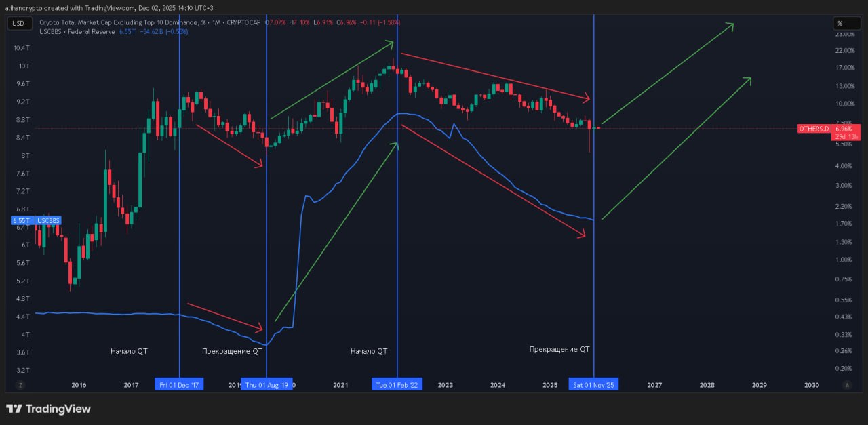The height and width of the screenshot is (425, 868).
Task: Click the blue USCBBS axis label
Action: click(x=48, y=221)
